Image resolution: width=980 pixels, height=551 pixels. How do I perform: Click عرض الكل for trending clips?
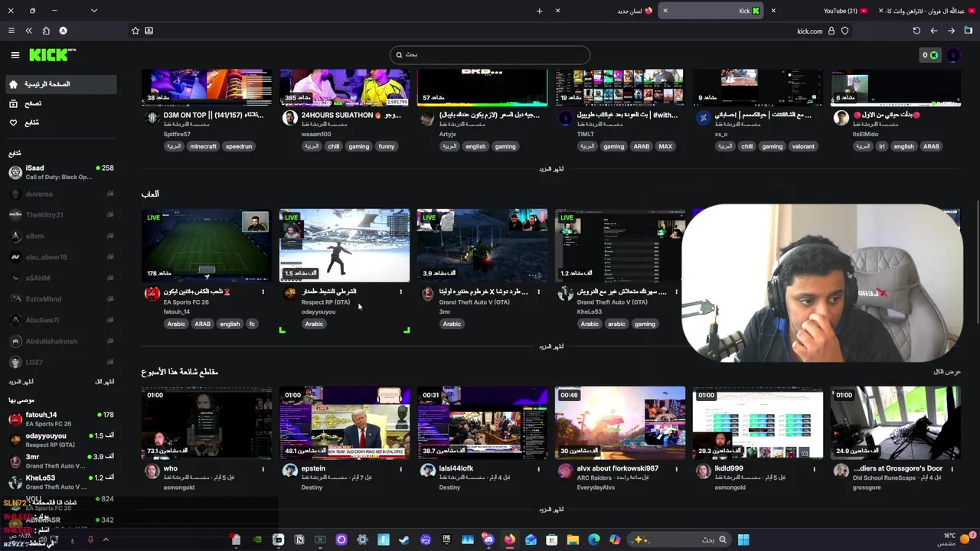(947, 372)
